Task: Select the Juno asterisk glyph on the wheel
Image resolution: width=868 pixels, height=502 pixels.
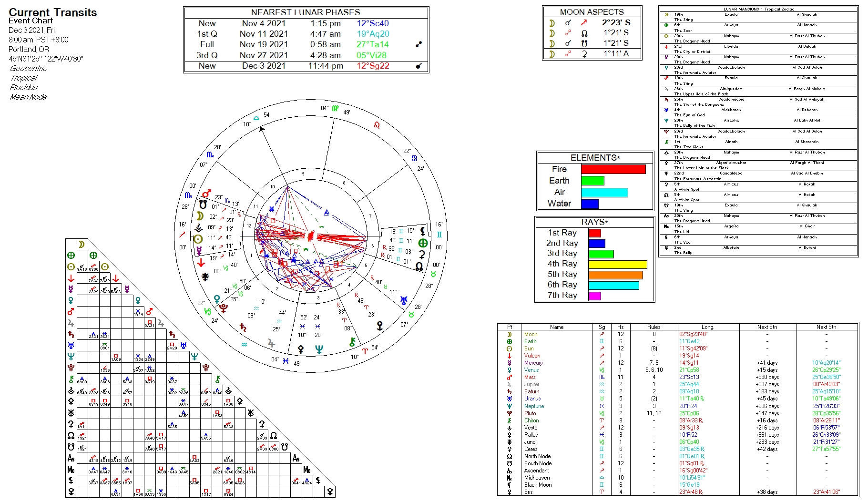Action: [x=205, y=277]
